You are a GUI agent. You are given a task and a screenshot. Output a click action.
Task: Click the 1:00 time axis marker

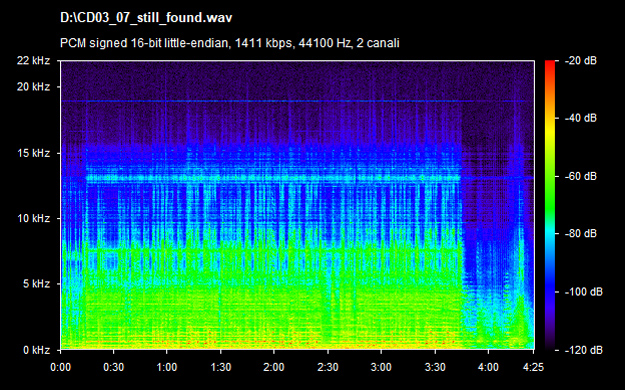[x=167, y=367]
